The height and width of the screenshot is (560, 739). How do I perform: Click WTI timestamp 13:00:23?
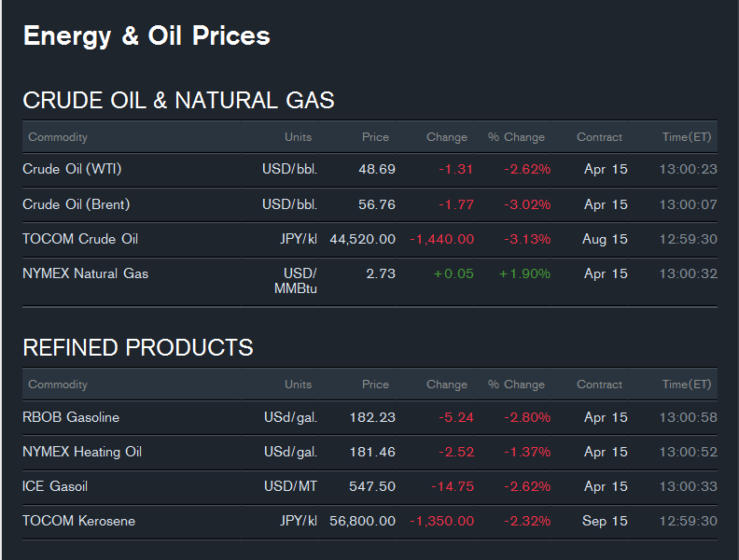688,169
